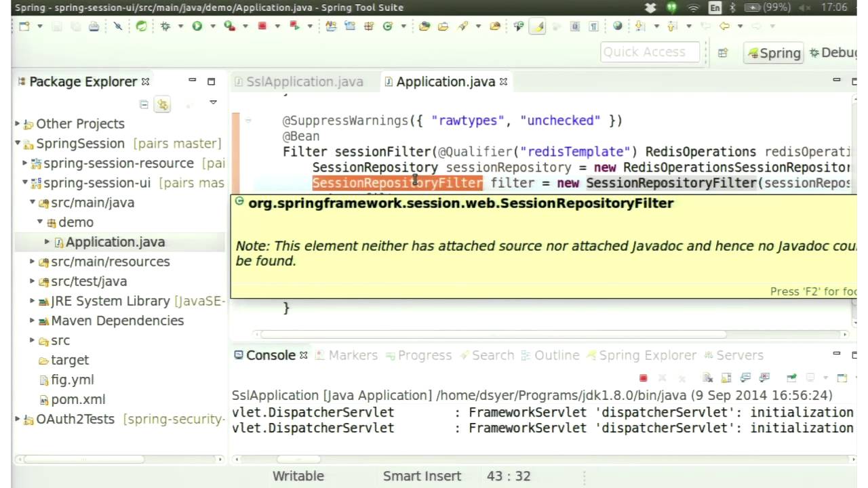The height and width of the screenshot is (488, 868).
Task: Close the Package Explorer view tab
Action: pos(145,81)
